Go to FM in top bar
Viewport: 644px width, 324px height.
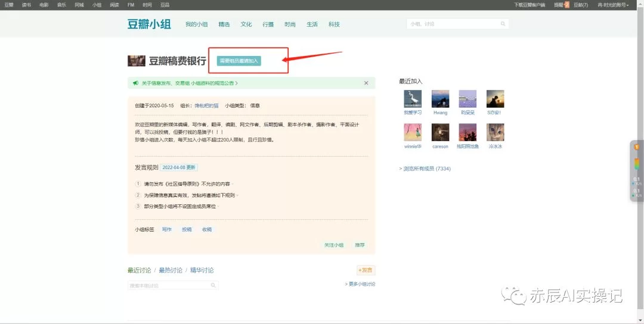[x=131, y=5]
